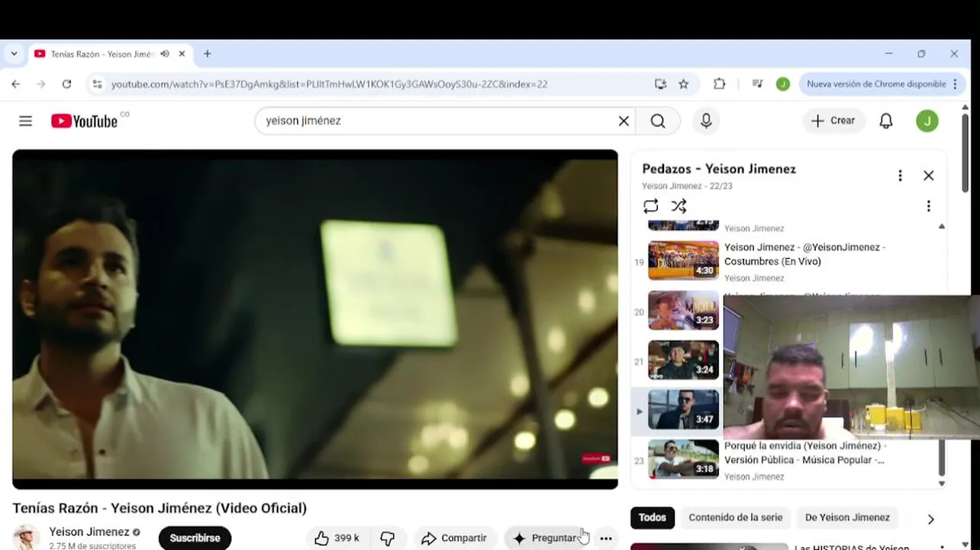Play Porqué la envidia thumbnail
The image size is (980, 550).
click(683, 459)
